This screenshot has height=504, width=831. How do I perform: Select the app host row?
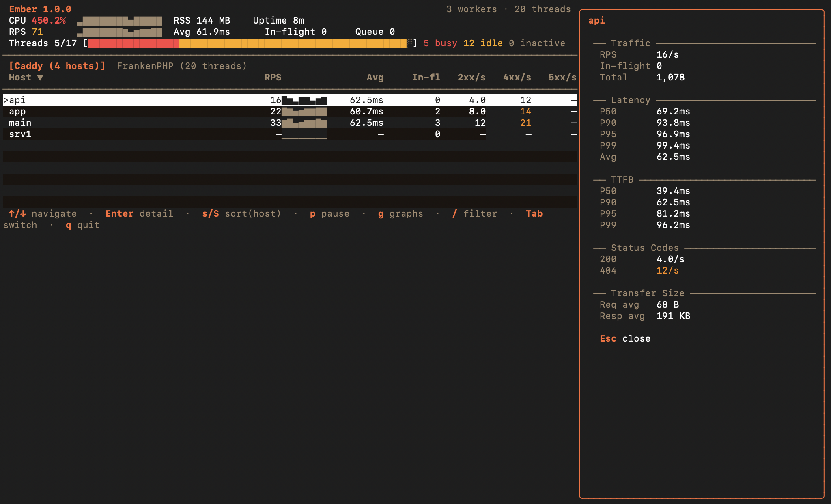(x=17, y=111)
